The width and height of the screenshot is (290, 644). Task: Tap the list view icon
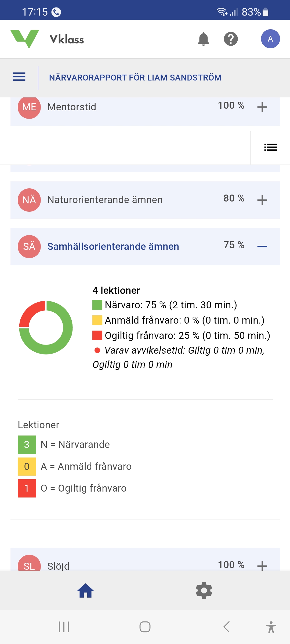pos(270,147)
